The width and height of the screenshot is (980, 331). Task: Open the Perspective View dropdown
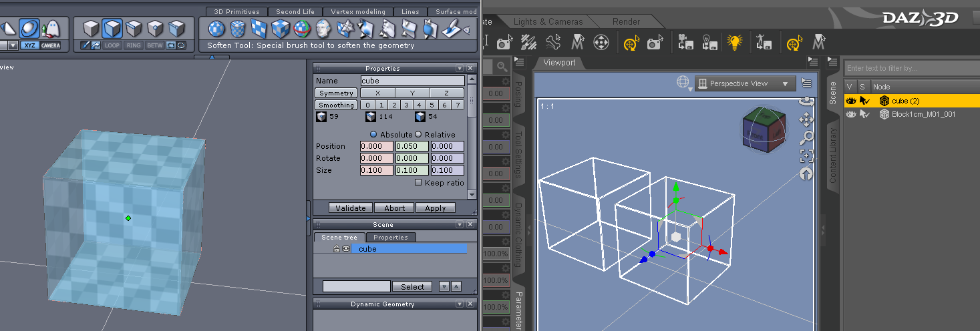pyautogui.click(x=745, y=83)
